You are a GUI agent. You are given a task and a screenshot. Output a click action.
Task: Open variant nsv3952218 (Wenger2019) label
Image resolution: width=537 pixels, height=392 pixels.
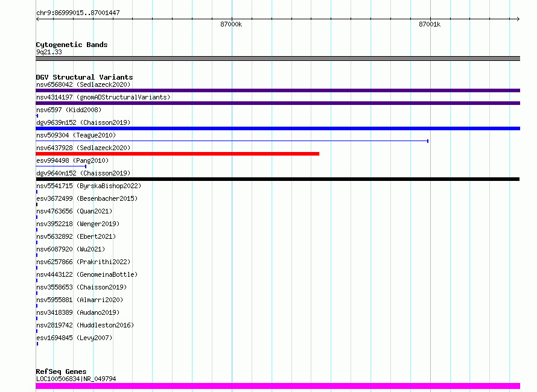(x=78, y=224)
